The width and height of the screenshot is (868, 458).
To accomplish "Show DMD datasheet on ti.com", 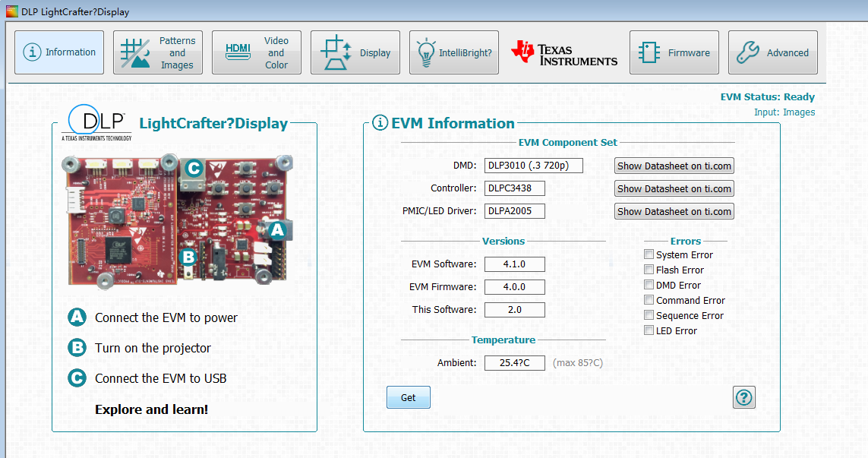I will (x=674, y=166).
